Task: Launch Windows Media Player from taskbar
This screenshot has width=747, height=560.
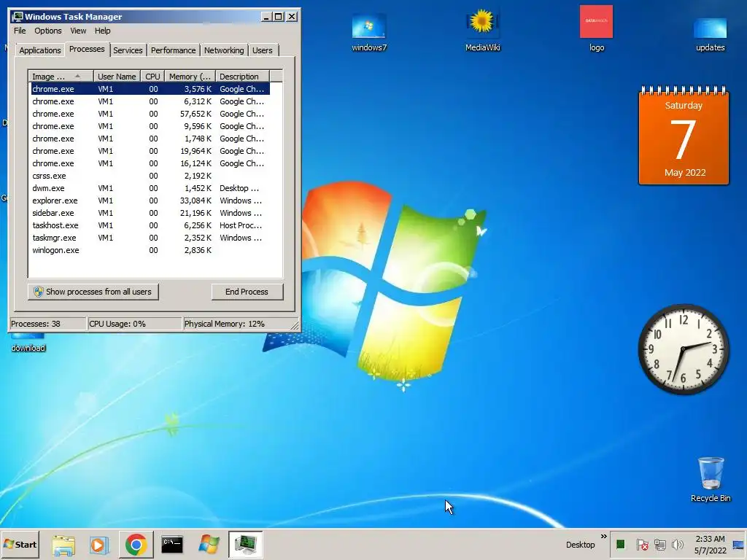Action: 99,545
